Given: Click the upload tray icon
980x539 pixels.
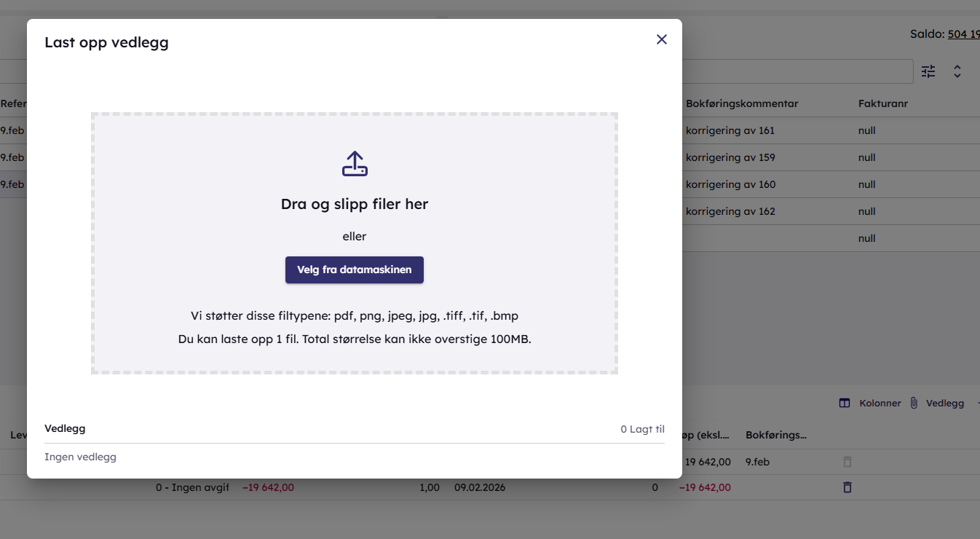Looking at the screenshot, I should tap(355, 164).
